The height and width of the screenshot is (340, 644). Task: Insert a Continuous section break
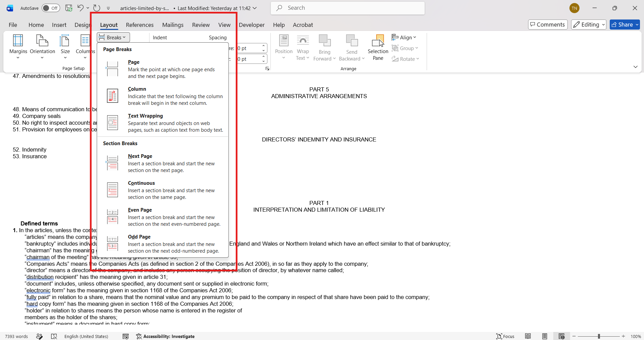163,190
